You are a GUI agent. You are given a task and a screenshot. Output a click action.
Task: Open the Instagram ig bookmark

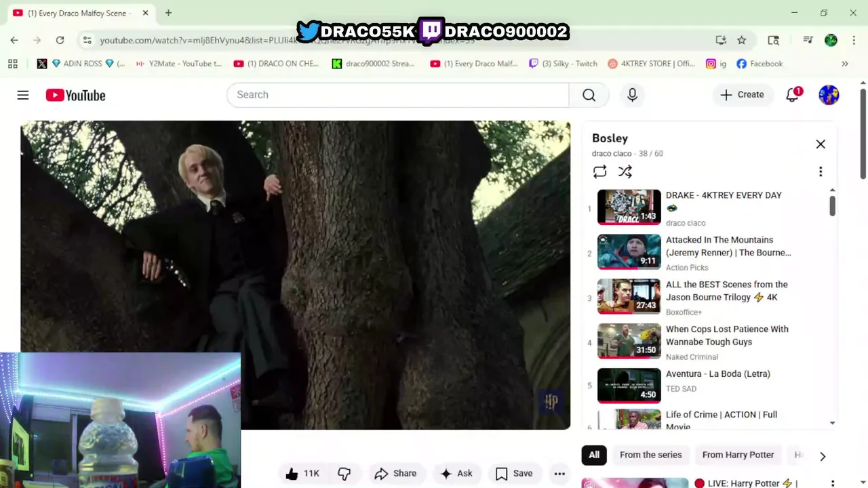tap(716, 64)
